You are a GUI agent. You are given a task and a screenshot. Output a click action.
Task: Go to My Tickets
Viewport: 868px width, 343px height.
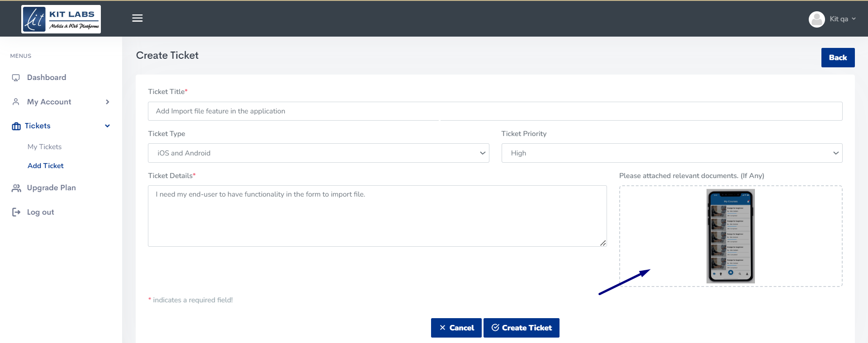coord(44,147)
